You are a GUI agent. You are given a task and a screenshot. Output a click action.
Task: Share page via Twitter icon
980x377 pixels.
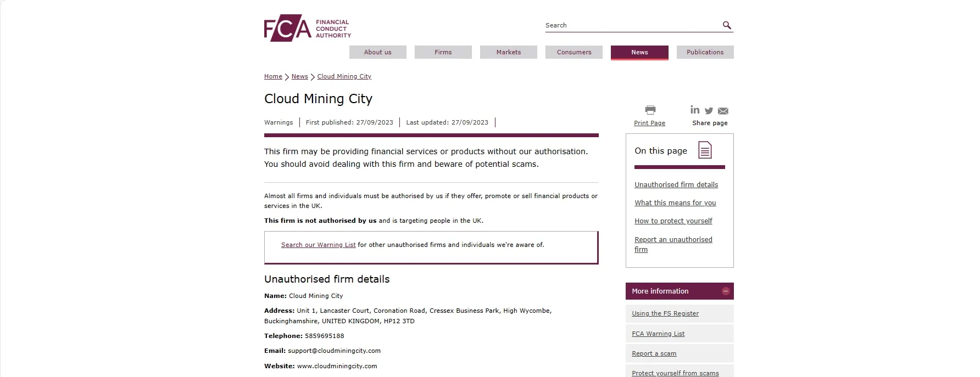(x=709, y=111)
